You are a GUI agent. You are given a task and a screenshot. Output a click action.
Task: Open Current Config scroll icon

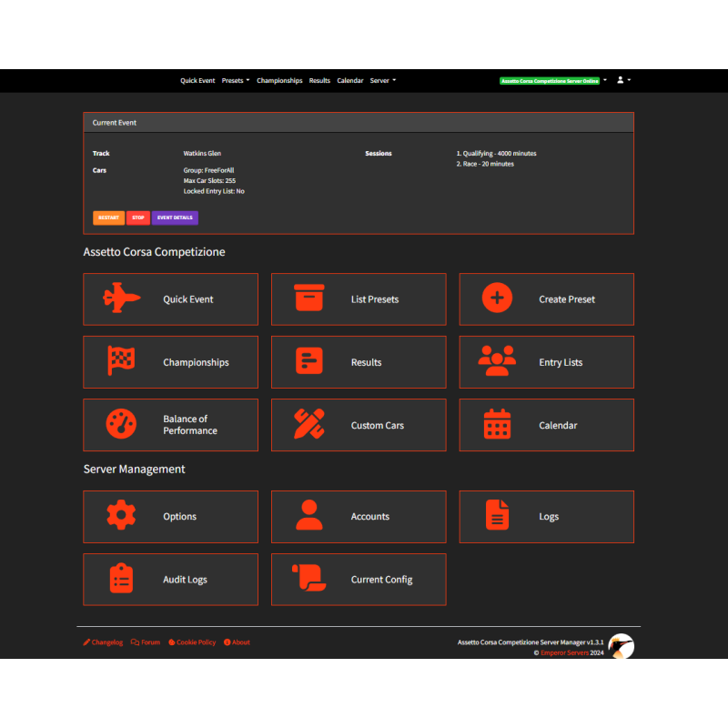(x=308, y=579)
